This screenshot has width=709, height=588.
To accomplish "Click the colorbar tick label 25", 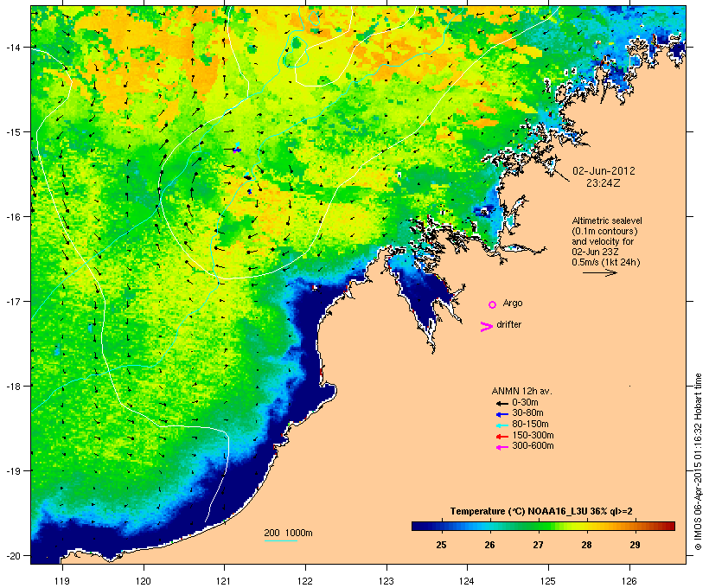I will 441,545.
